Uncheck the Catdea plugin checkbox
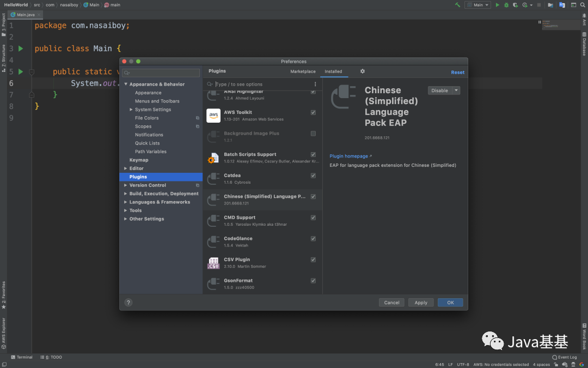 pos(313,176)
